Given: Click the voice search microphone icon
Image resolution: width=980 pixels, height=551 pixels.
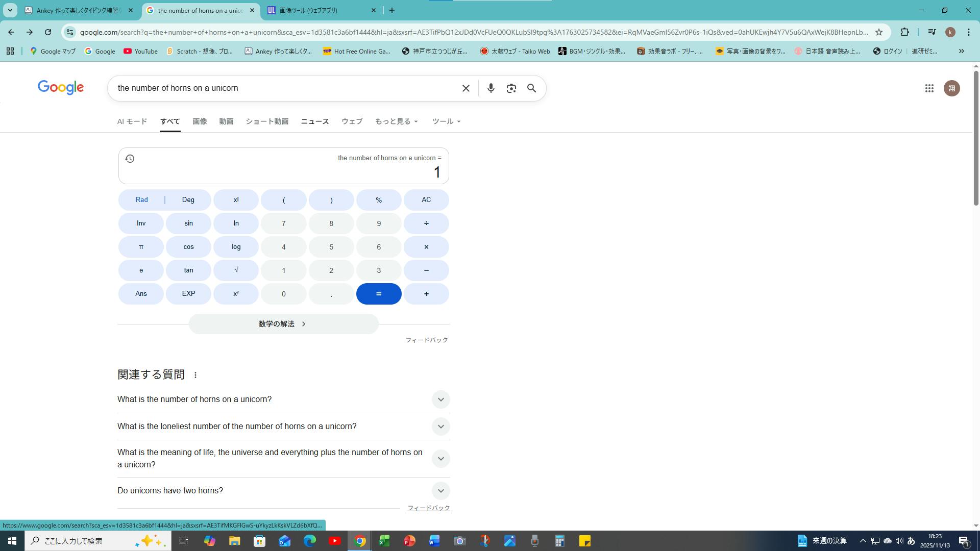Looking at the screenshot, I should (491, 88).
